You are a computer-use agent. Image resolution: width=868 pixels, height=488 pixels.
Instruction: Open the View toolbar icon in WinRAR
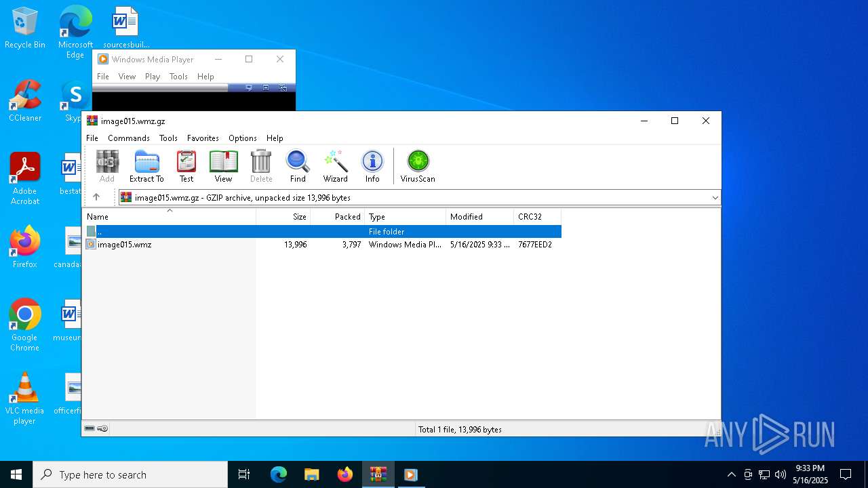(223, 166)
